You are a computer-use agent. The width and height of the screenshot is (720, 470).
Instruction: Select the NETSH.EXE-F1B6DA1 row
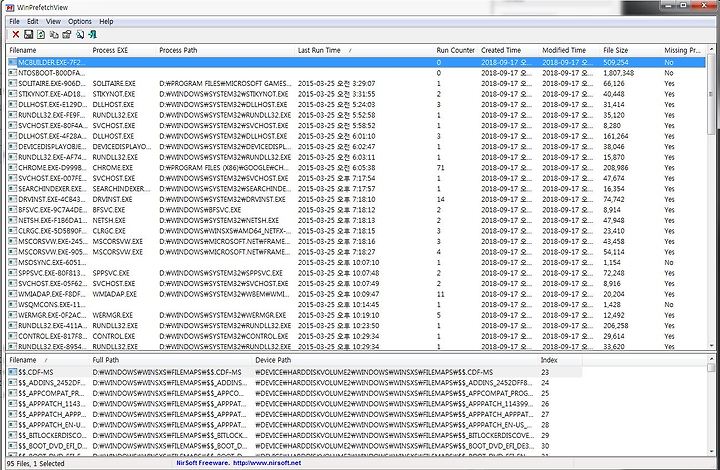pos(356,220)
